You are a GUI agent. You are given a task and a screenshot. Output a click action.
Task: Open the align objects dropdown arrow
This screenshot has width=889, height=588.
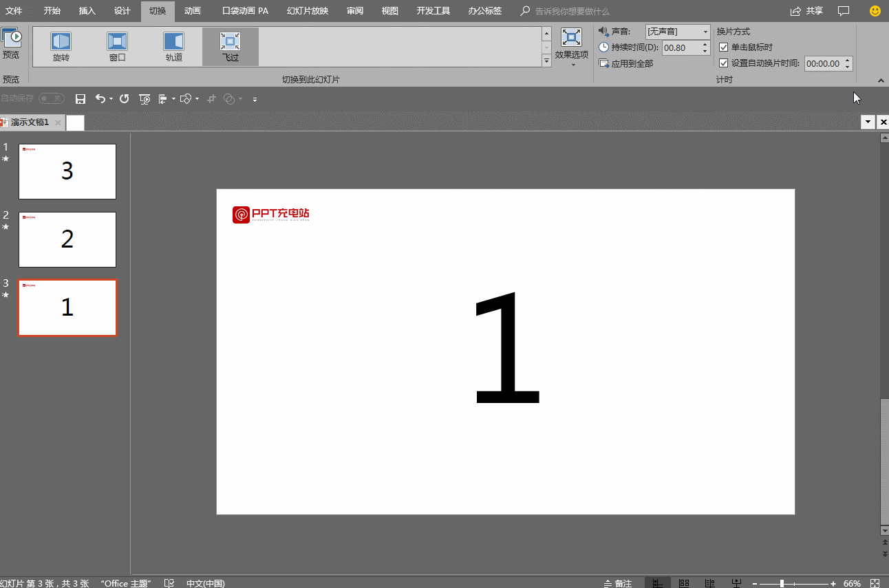click(x=173, y=99)
